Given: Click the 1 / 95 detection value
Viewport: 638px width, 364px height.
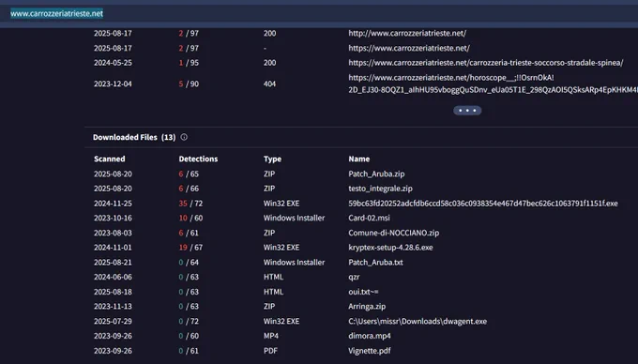Looking at the screenshot, I should 189,63.
